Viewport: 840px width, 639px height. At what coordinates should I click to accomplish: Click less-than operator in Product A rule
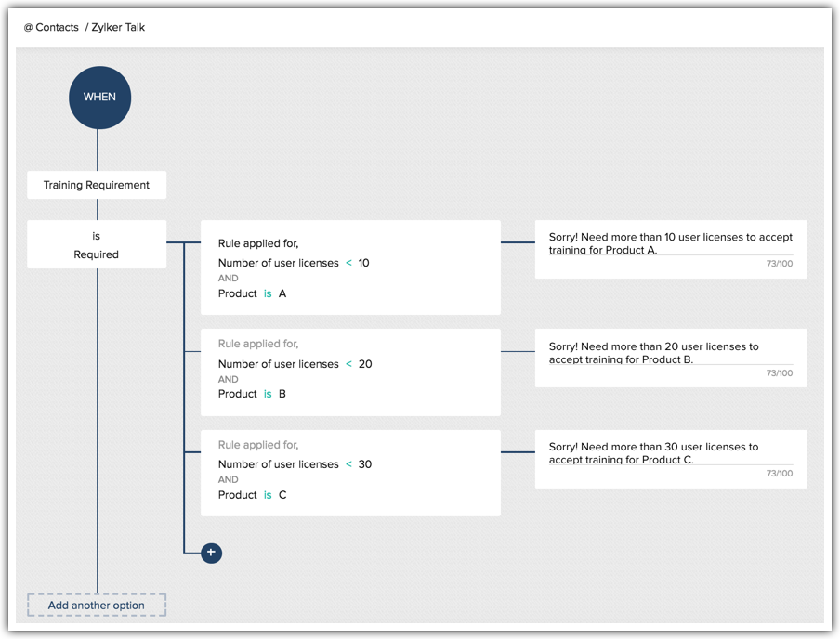point(348,263)
